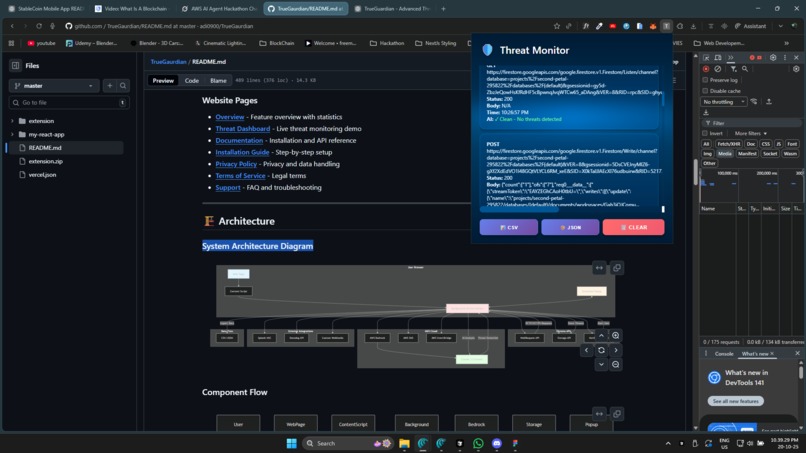Image resolution: width=806 pixels, height=453 pixels.
Task: Search the repository files with magnifier
Action: [x=123, y=86]
